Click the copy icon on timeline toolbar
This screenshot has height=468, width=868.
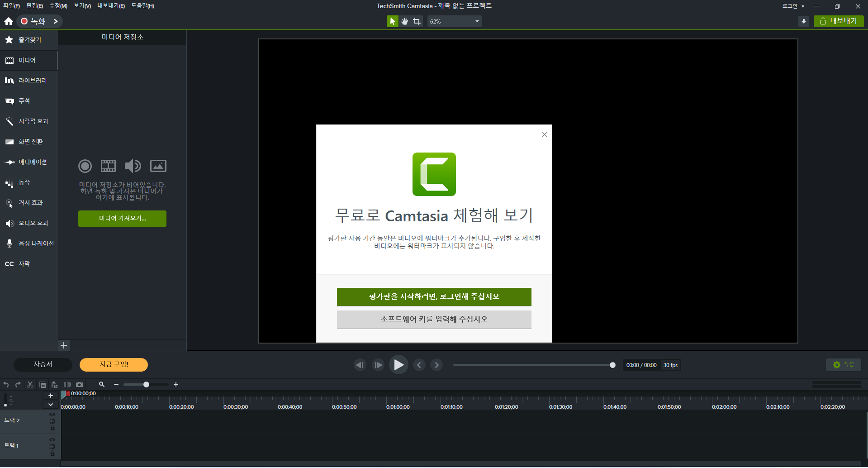tap(43, 385)
